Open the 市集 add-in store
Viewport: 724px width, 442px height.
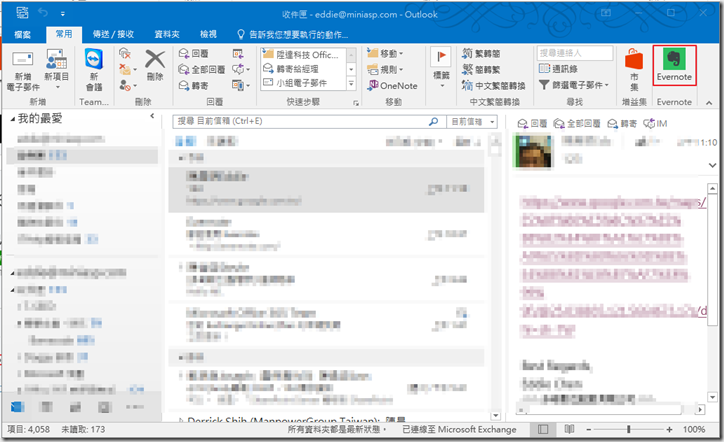click(x=634, y=69)
